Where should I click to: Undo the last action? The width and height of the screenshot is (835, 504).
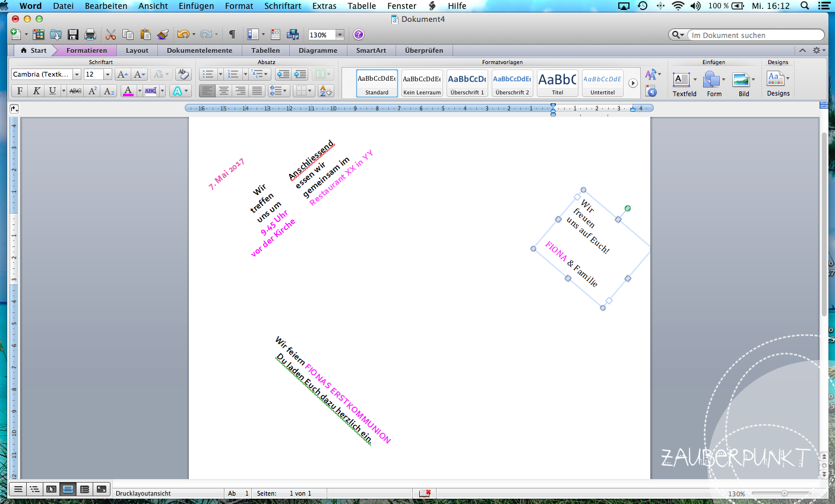183,34
